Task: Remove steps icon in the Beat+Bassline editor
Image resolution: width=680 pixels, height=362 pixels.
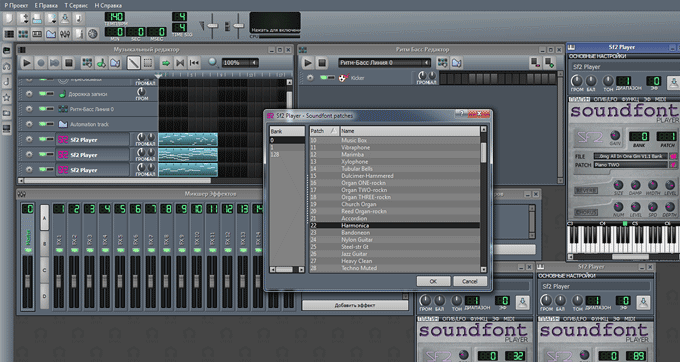Action: [536, 63]
